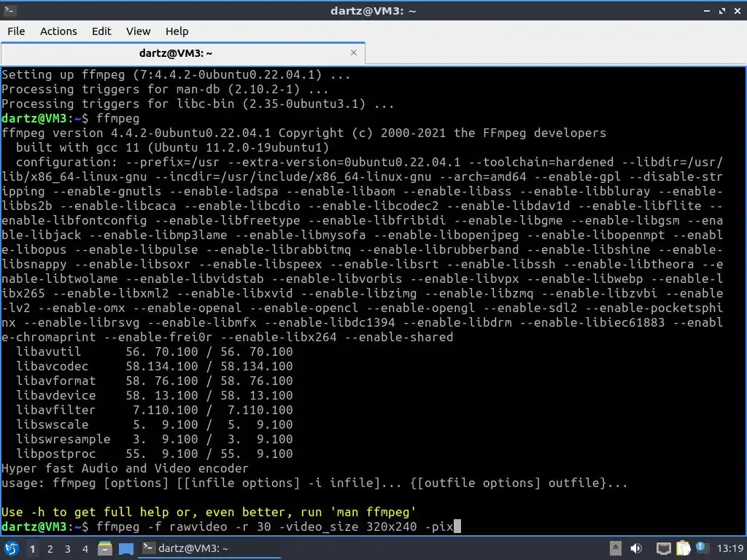
Task: Click the yellow 'Use -h to get full help' line
Action: 209,513
